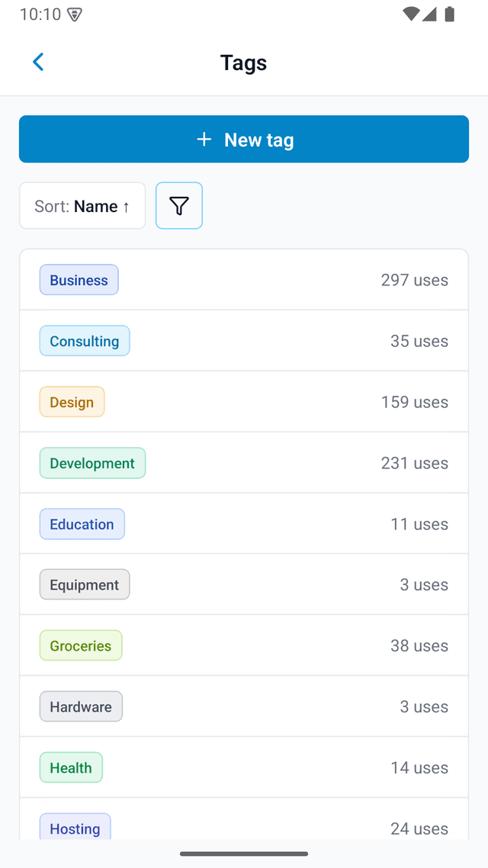Tap the Wi-Fi icon in status bar
488x868 pixels.
pyautogui.click(x=411, y=14)
